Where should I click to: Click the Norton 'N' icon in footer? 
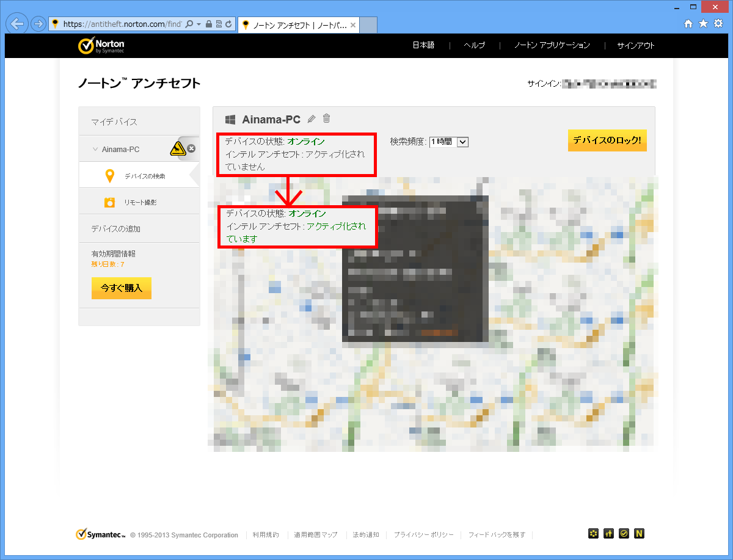[x=639, y=533]
